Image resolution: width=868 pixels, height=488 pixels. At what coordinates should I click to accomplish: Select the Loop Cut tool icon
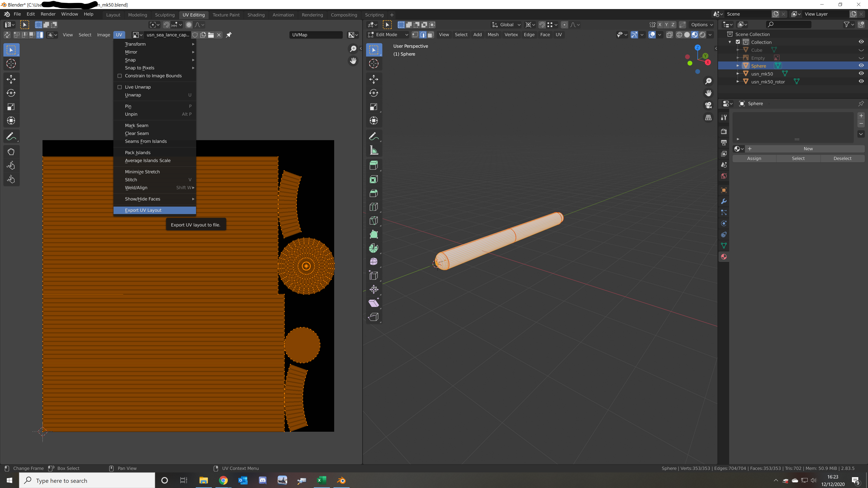click(x=373, y=207)
